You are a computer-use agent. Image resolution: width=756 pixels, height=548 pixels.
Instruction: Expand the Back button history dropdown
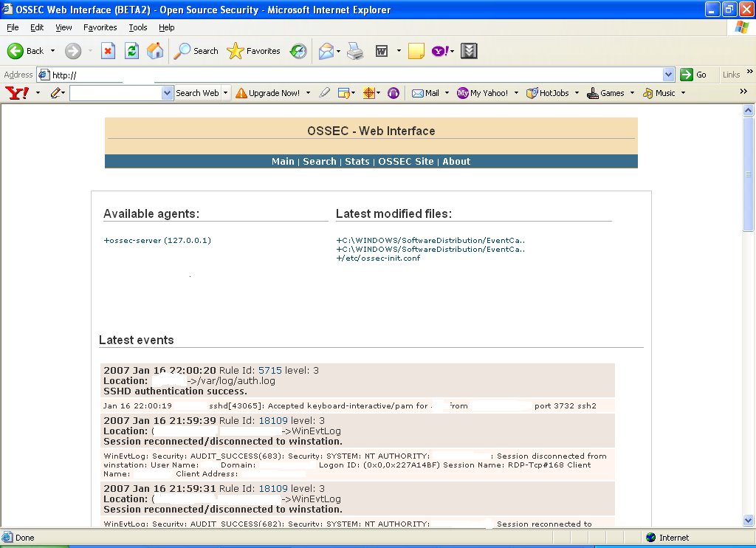pyautogui.click(x=52, y=51)
